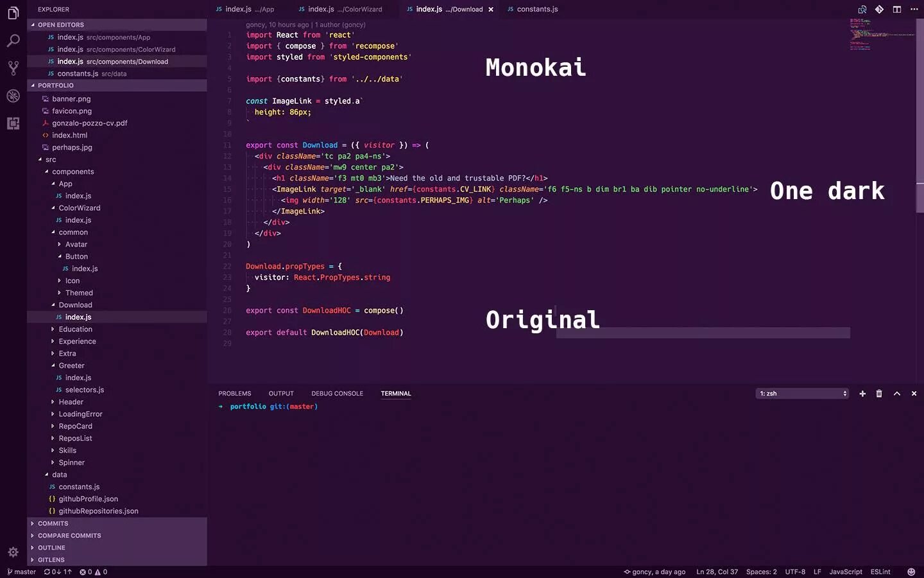The image size is (924, 578).
Task: Click the open changes icon in editor toolbar
Action: point(862,9)
